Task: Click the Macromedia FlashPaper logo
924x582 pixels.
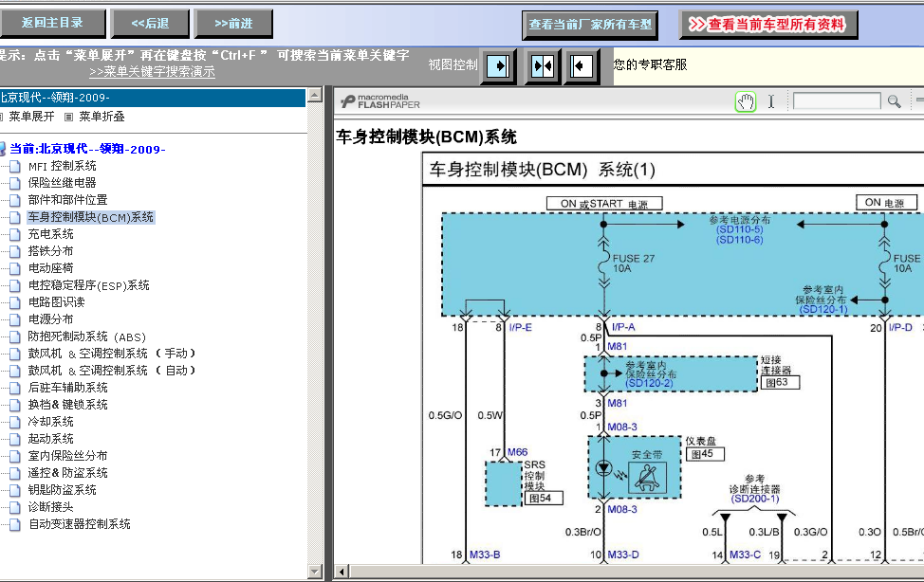Action: click(x=380, y=101)
